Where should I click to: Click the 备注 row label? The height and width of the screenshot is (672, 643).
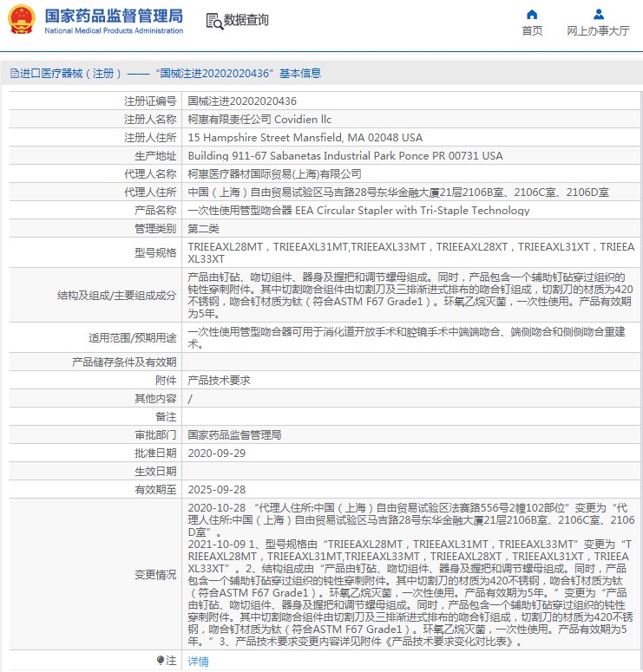point(166,416)
